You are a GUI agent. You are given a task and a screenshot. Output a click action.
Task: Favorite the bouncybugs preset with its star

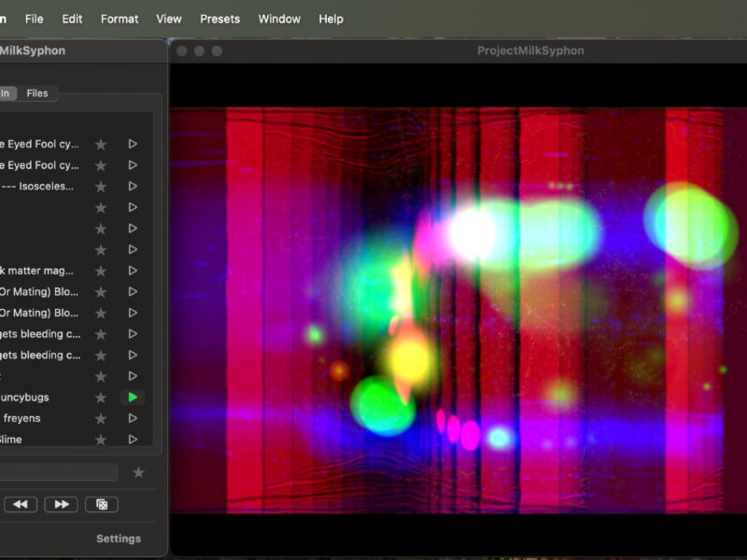tap(101, 398)
